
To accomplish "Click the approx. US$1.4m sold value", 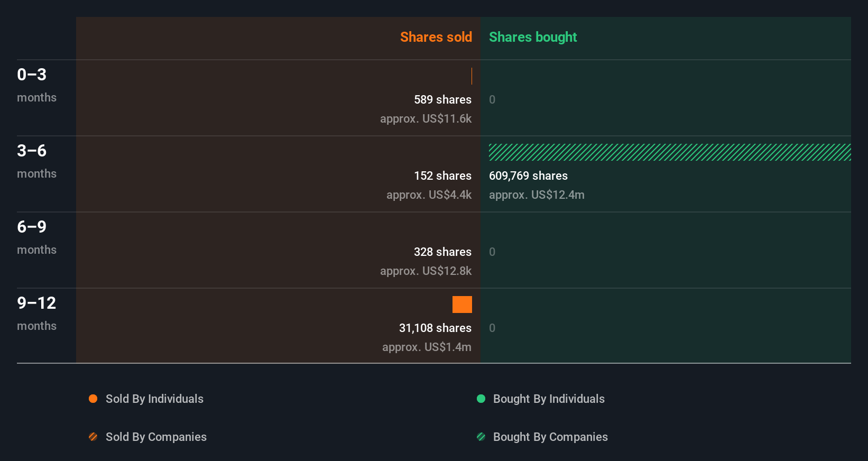I will 427,347.
